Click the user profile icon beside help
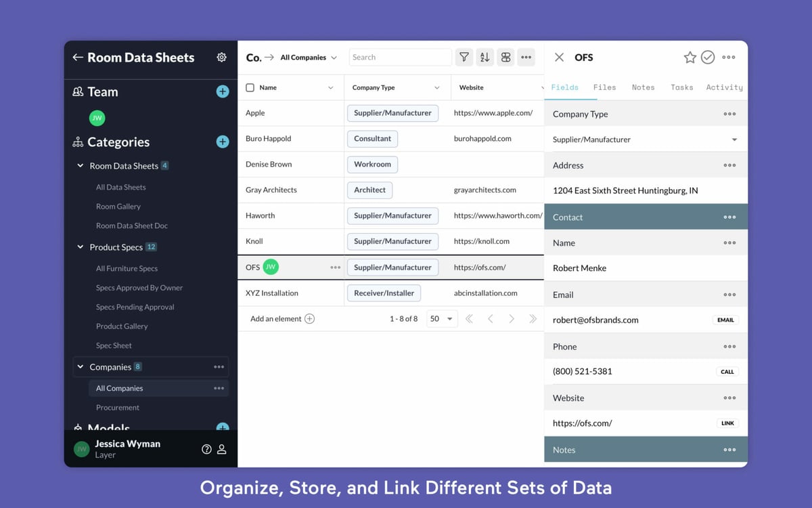 coord(222,449)
